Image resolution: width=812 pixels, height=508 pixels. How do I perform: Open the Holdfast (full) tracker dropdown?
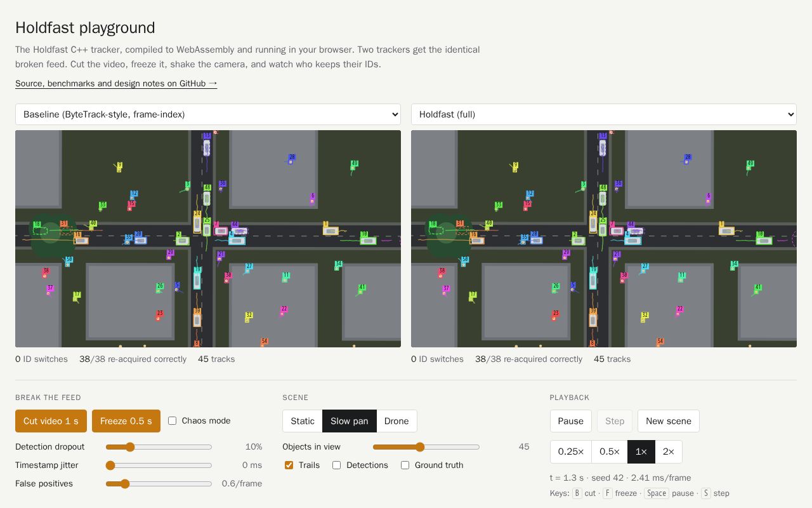[604, 114]
